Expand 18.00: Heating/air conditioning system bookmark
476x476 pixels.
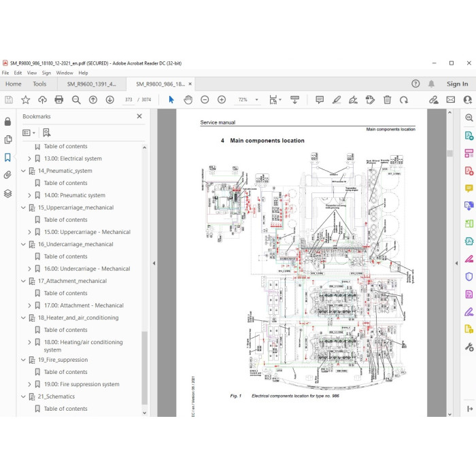point(29,342)
